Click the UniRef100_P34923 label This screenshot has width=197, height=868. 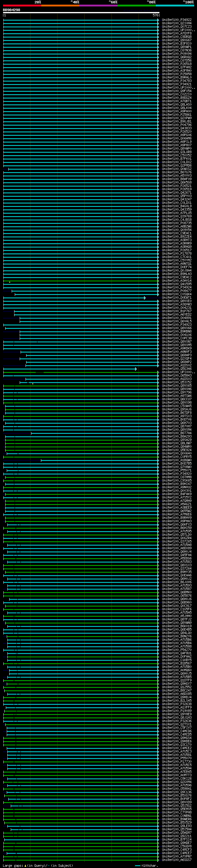(176, 325)
